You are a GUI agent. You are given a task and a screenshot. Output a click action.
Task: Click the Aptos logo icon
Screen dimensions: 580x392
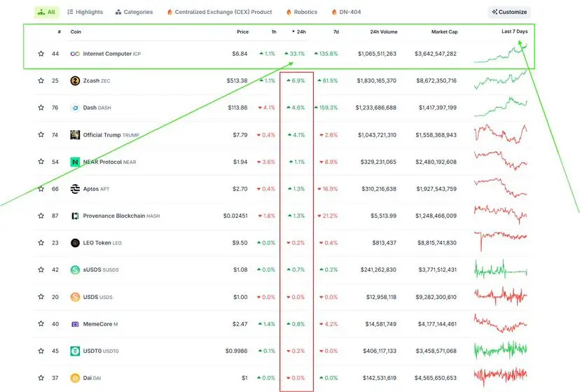(75, 188)
